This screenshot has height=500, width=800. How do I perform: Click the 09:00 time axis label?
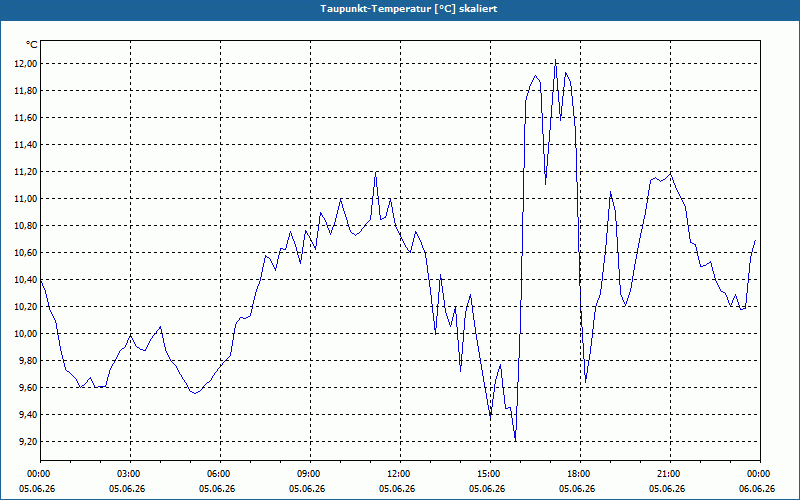point(310,474)
